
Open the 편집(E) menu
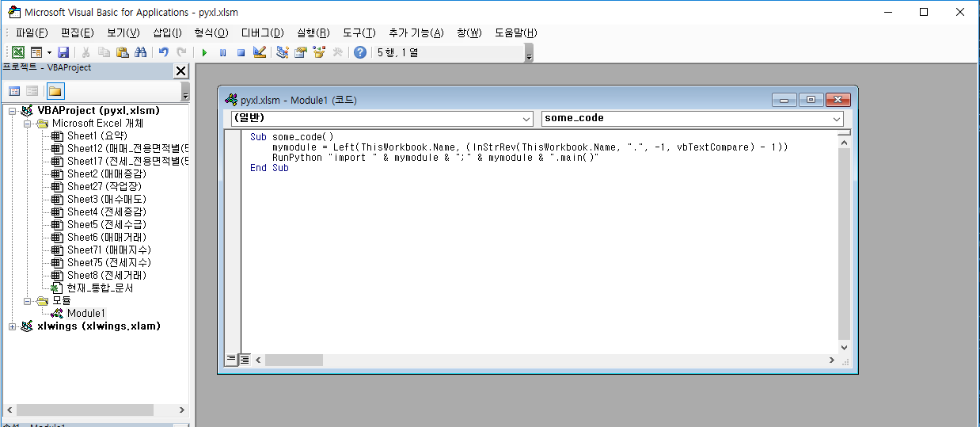tap(77, 32)
